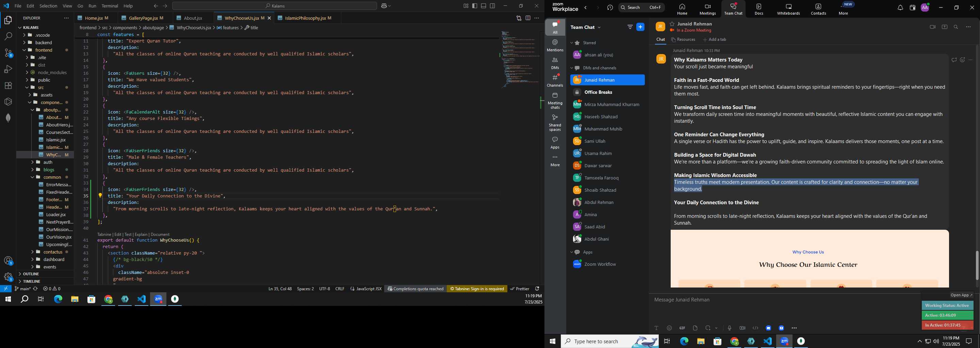Open Extensions view in VS Code activity bar
Screen dimensions: 980x348
(8, 86)
